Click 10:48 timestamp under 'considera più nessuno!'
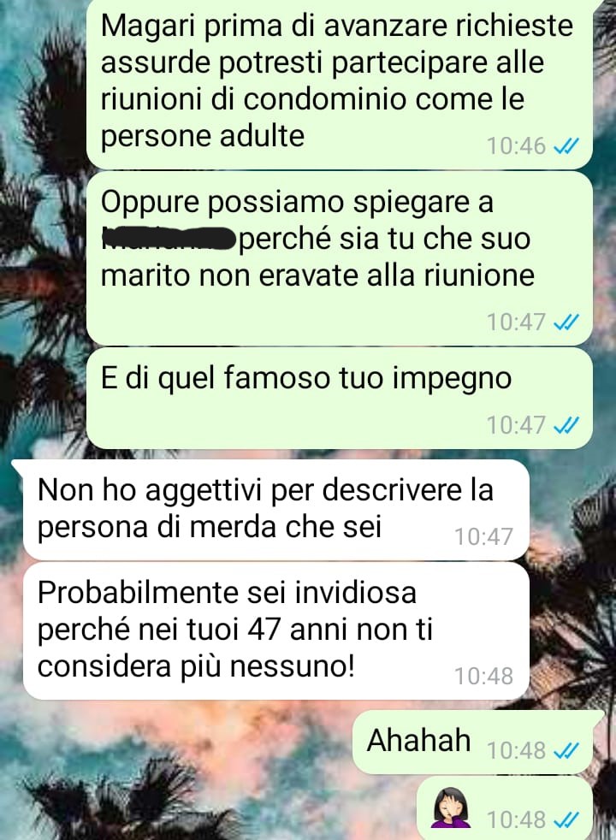The image size is (616, 840). point(483,677)
